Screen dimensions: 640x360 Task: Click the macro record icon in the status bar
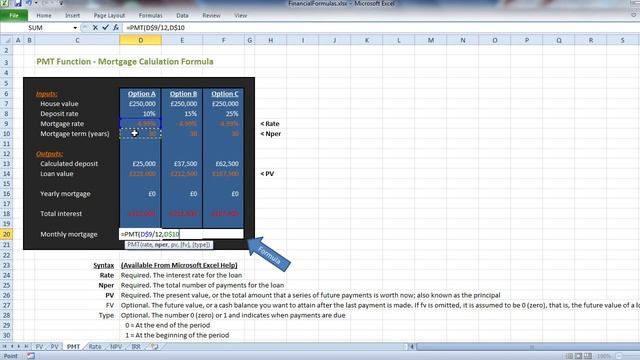click(x=31, y=356)
